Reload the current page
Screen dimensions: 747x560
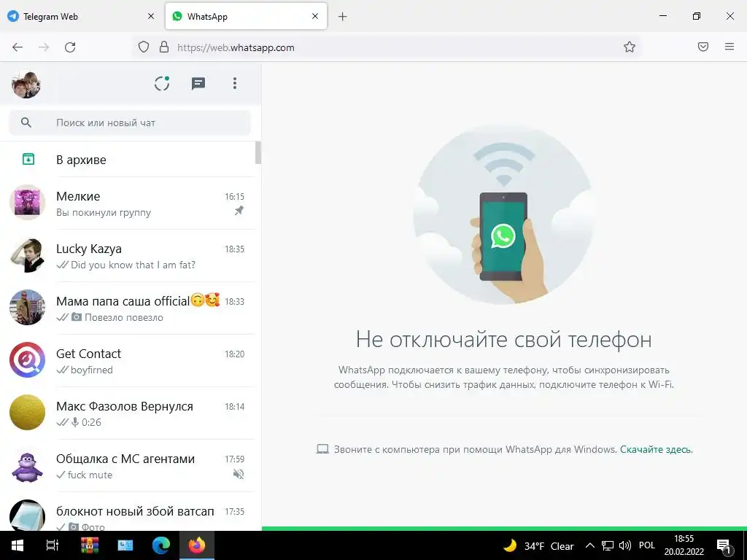[70, 47]
